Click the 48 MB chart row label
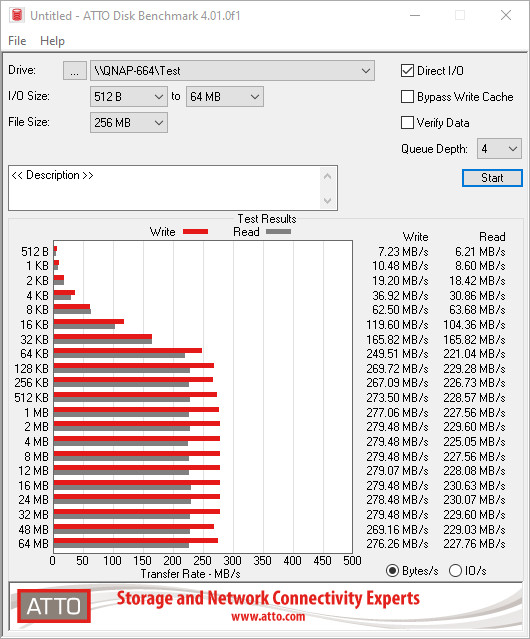The image size is (530, 639). (33, 529)
